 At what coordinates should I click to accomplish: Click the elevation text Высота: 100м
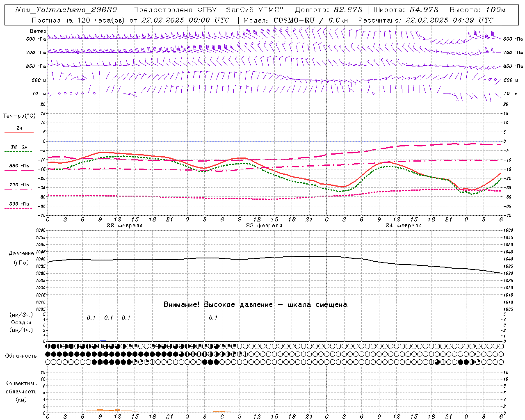click(x=477, y=10)
